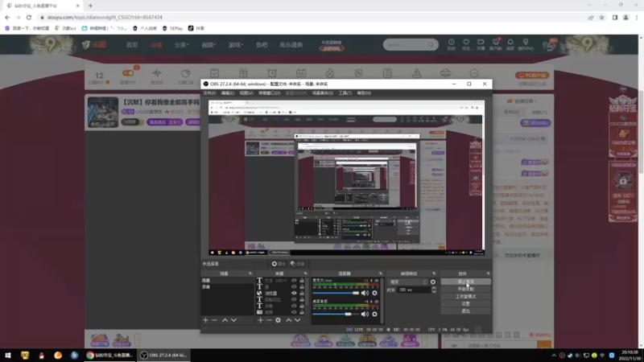This screenshot has height=362, width=644.
Task: Adjust 桌面音频 volume slider
Action: [x=336, y=314]
